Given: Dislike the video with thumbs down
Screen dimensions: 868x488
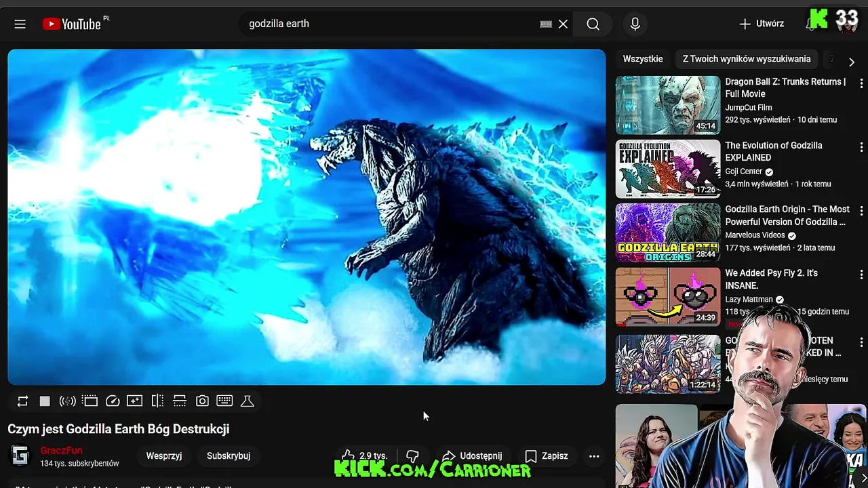Looking at the screenshot, I should coord(412,456).
